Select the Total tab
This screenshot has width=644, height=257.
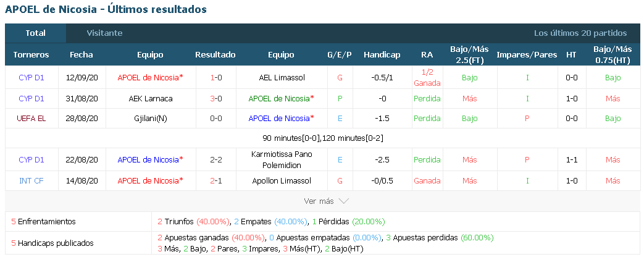[x=35, y=33]
